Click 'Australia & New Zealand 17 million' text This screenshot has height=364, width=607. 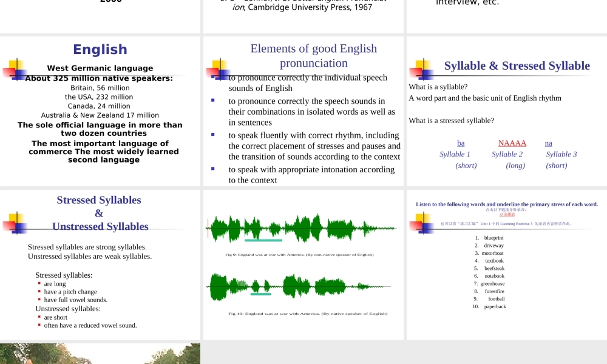coord(100,115)
